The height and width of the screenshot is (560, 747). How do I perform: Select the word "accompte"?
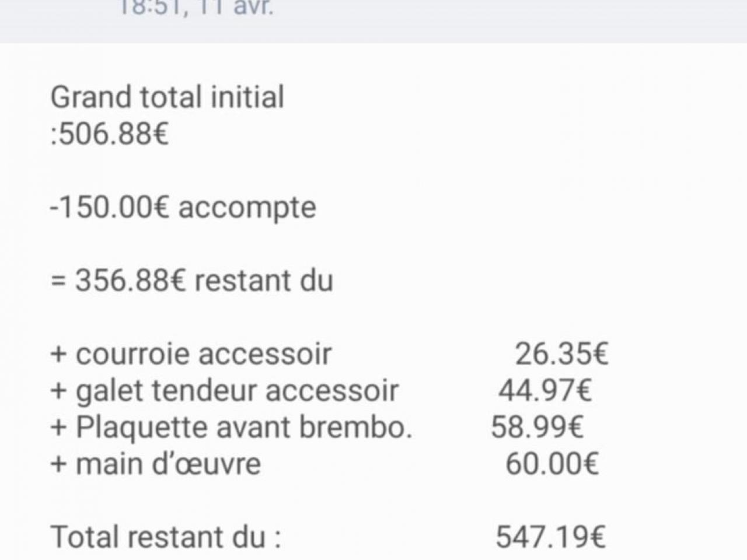[x=247, y=208]
